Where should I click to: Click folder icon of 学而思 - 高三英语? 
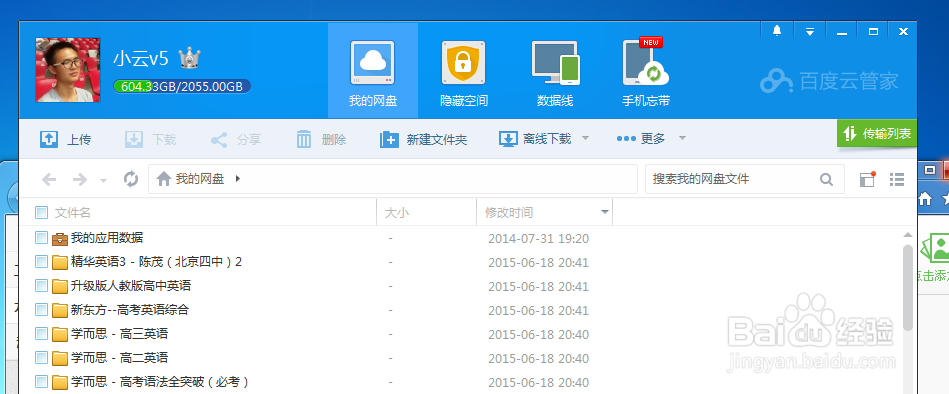pyautogui.click(x=59, y=334)
